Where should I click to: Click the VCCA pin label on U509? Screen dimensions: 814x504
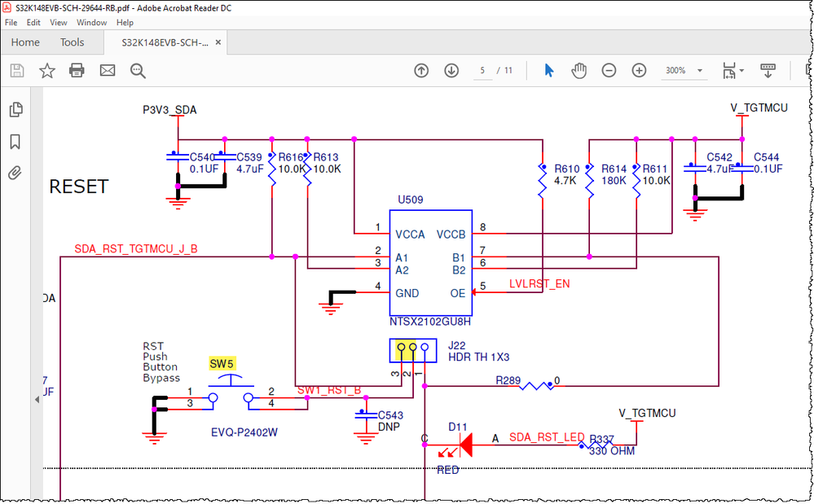coord(410,234)
